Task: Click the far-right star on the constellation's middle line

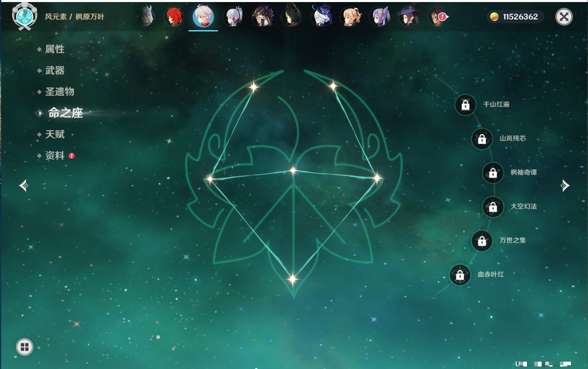Action: coord(377,178)
